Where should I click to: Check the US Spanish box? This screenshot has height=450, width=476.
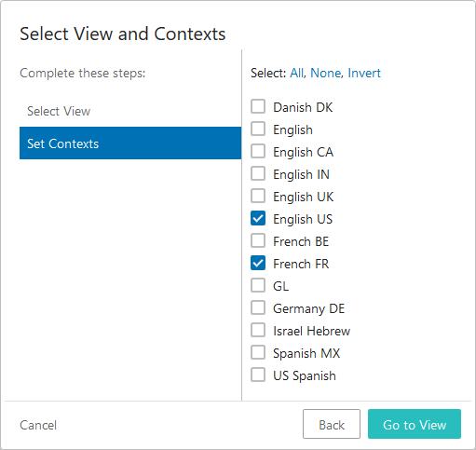pyautogui.click(x=258, y=375)
